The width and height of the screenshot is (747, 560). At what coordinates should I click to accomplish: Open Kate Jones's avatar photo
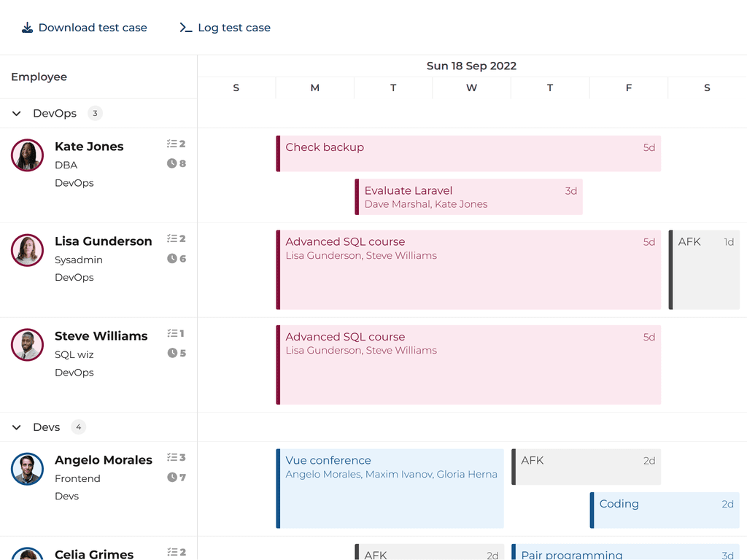point(28,155)
